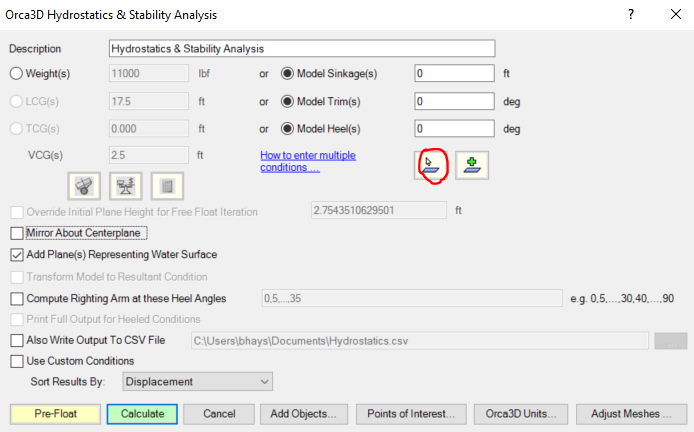Click the select-plane icon circled in red

[x=431, y=165]
